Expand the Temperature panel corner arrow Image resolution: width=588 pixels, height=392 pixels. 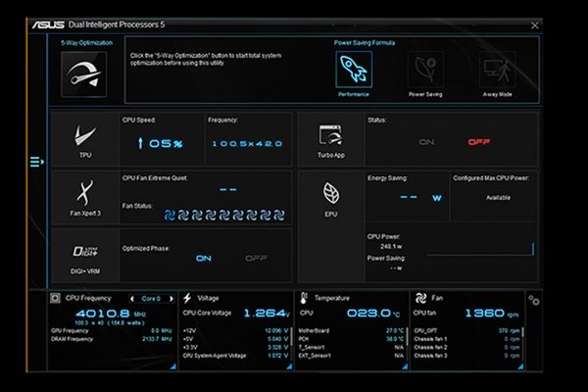coord(405,367)
